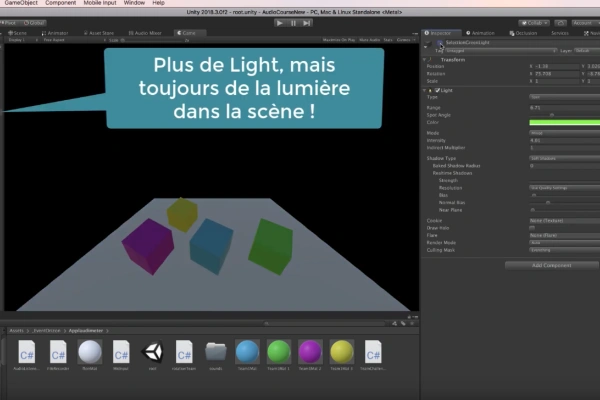600x400 pixels.
Task: Toggle the Light component enabled checkbox
Action: [437, 90]
